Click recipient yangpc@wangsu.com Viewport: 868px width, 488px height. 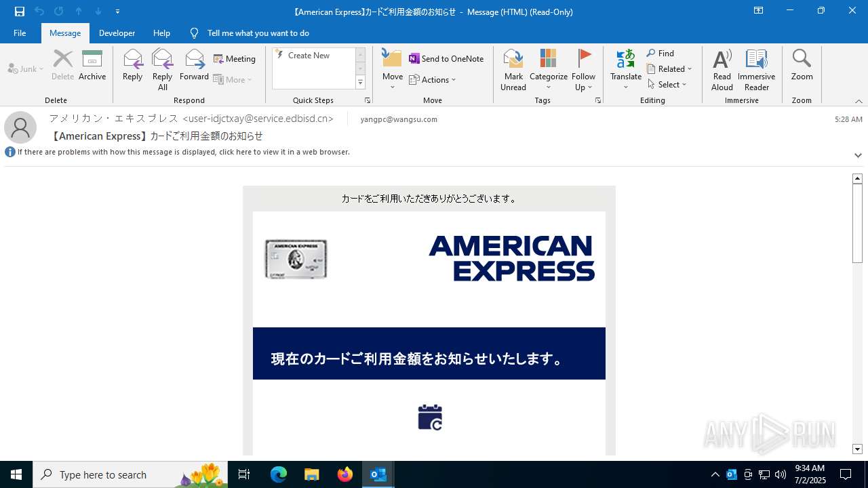[x=399, y=119]
